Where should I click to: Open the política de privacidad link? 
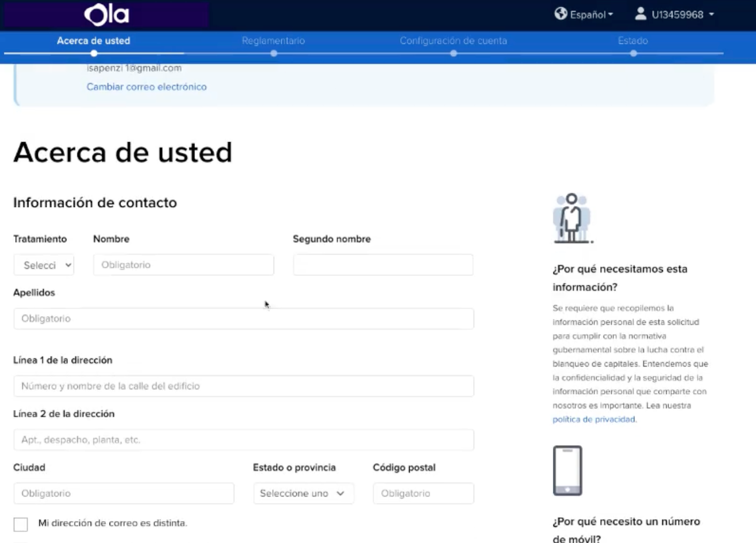(593, 419)
